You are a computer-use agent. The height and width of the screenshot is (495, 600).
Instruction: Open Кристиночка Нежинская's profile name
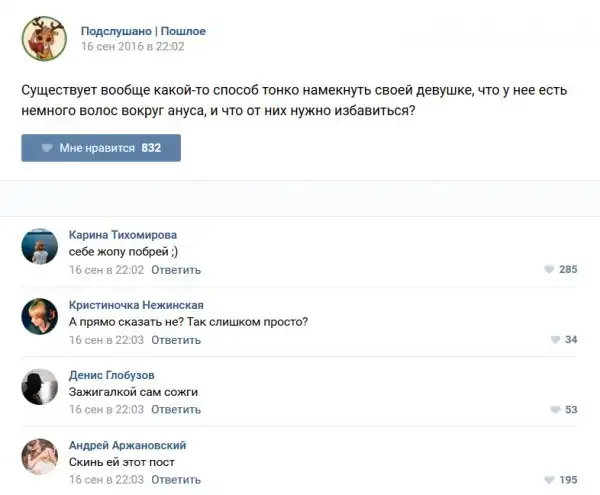136,305
